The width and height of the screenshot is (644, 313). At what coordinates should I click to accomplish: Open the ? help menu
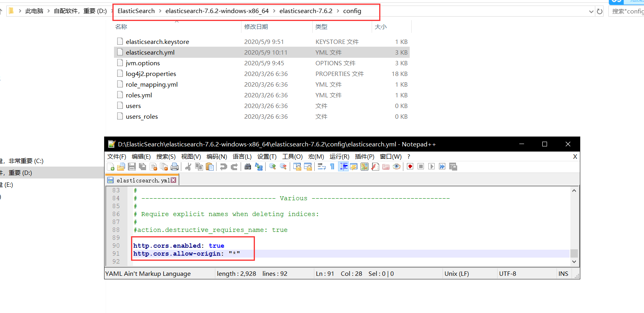pyautogui.click(x=409, y=157)
